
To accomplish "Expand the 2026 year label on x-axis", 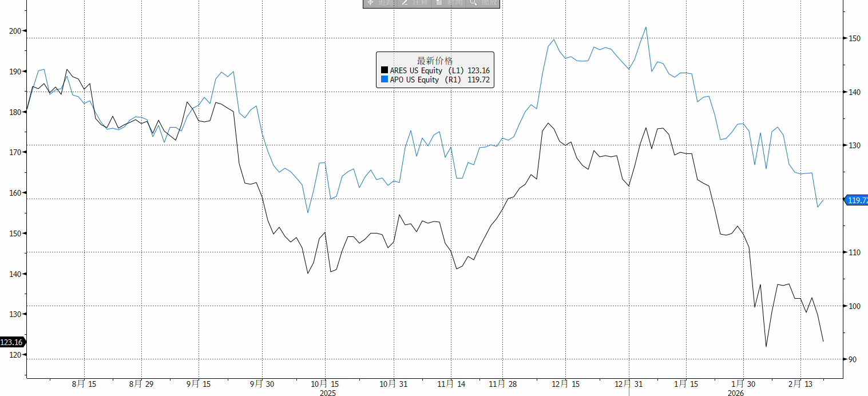I will click(736, 393).
